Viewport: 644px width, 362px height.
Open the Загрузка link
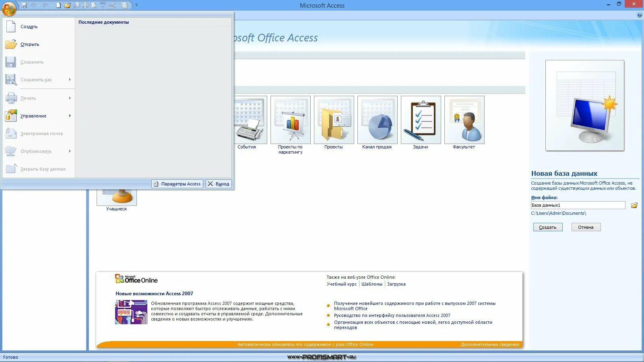point(396,284)
